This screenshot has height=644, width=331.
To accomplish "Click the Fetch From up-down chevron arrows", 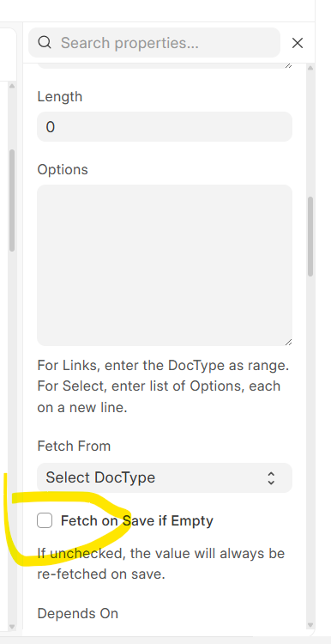I will pyautogui.click(x=271, y=478).
